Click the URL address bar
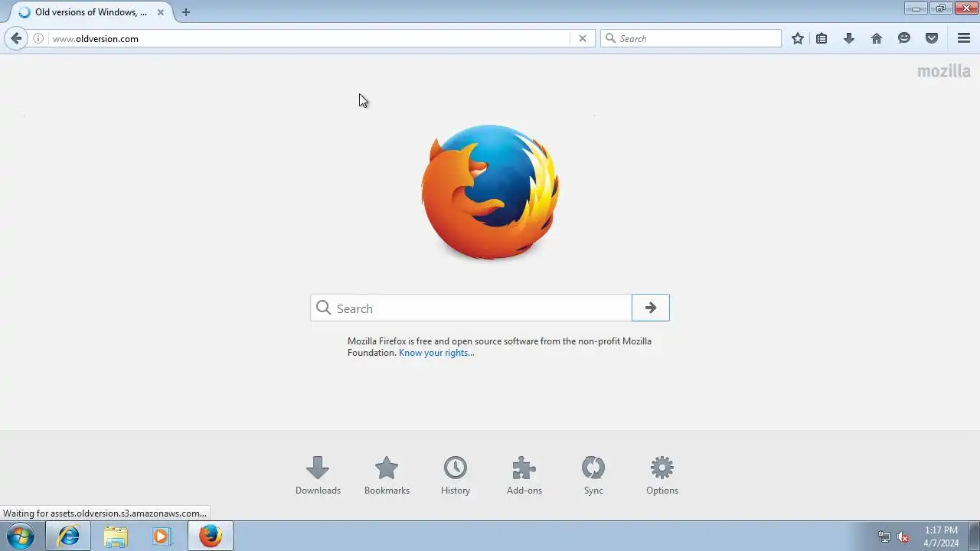Screen dimensions: 980x551 (310, 38)
